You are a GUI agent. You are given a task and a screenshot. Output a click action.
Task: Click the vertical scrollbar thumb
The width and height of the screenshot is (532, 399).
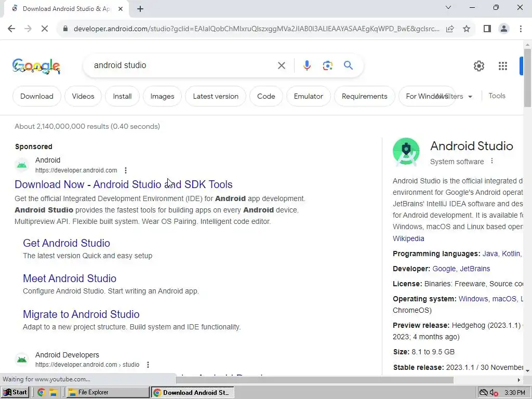point(527,78)
